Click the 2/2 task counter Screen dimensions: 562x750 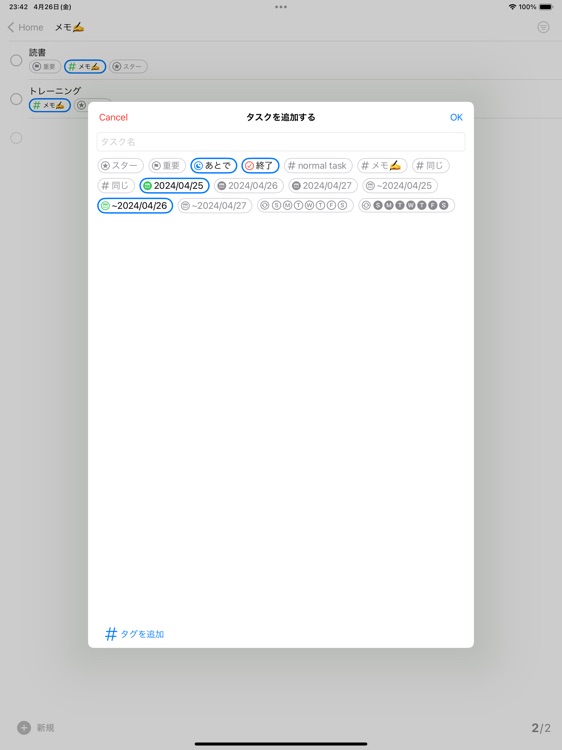[541, 728]
